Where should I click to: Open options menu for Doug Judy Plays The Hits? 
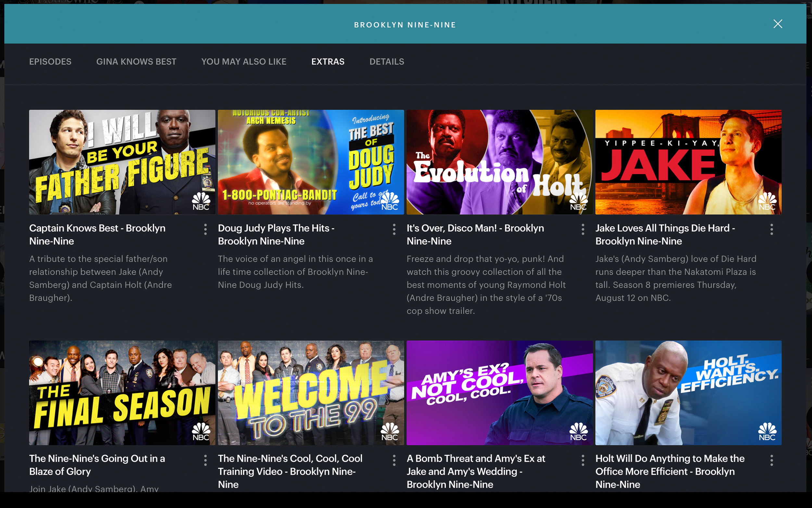[x=394, y=229]
